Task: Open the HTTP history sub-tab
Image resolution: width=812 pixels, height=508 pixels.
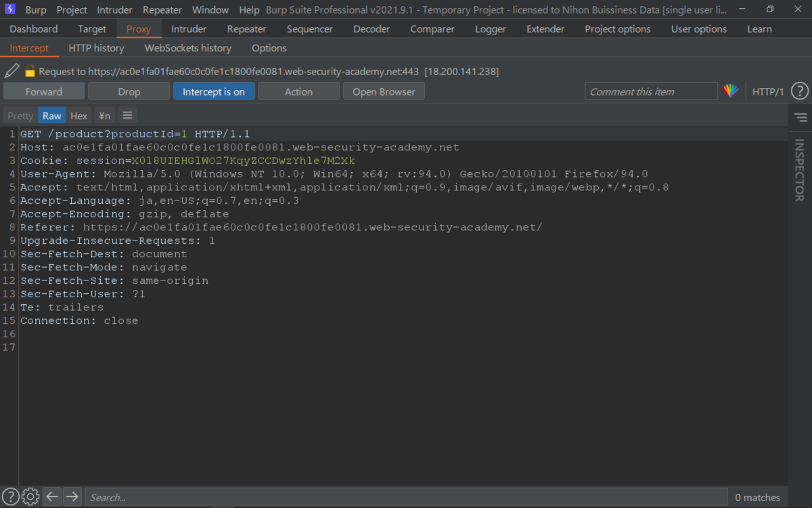Action: pyautogui.click(x=96, y=48)
